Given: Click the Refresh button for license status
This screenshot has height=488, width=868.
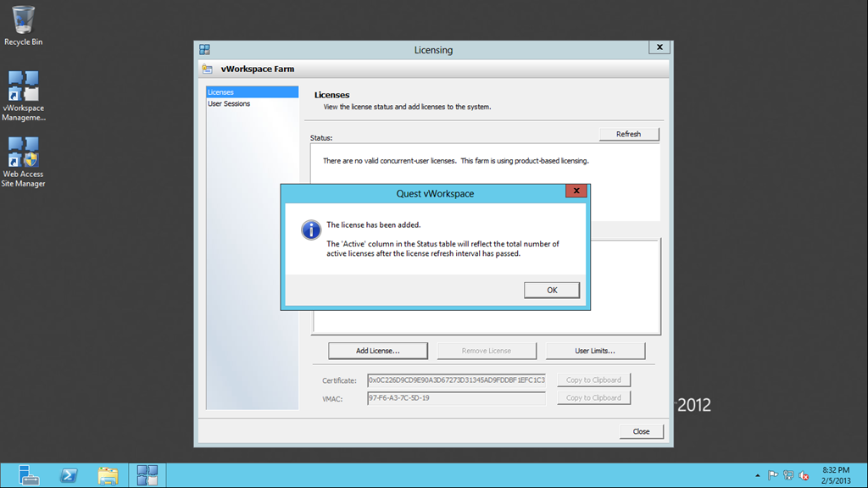Looking at the screenshot, I should [x=628, y=134].
